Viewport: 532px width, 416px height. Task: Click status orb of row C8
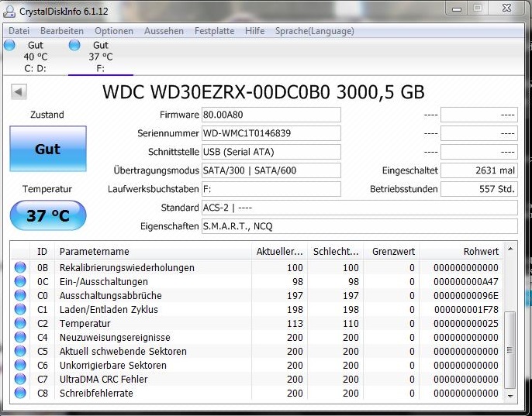tap(20, 393)
